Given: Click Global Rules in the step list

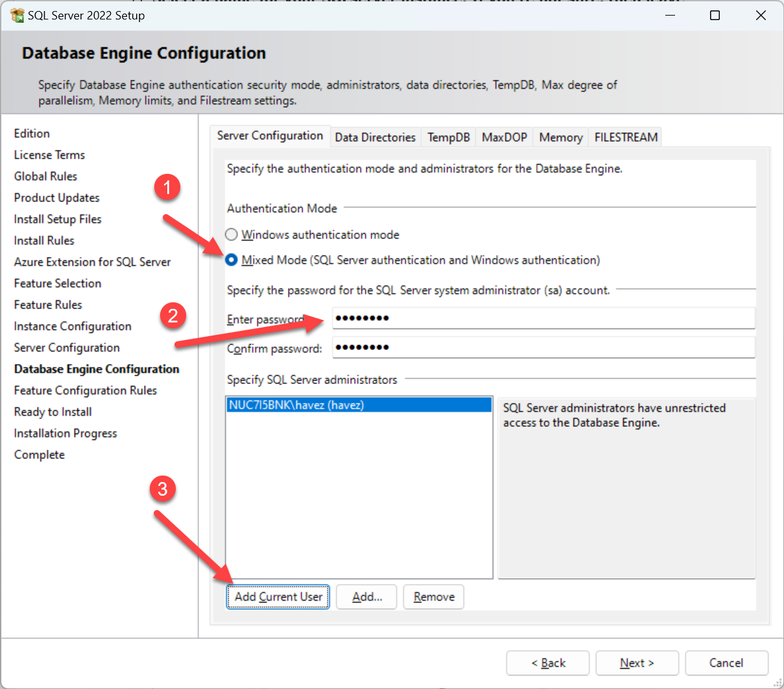Looking at the screenshot, I should pos(45,176).
